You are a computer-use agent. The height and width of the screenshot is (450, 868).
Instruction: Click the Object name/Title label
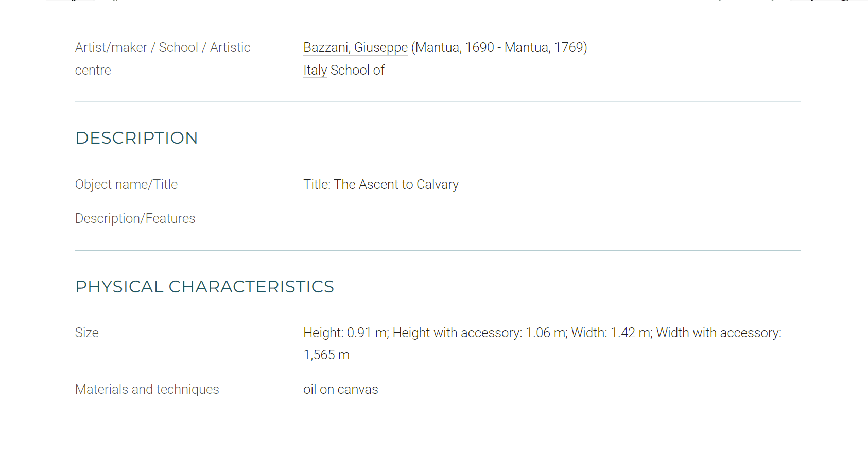(x=126, y=184)
